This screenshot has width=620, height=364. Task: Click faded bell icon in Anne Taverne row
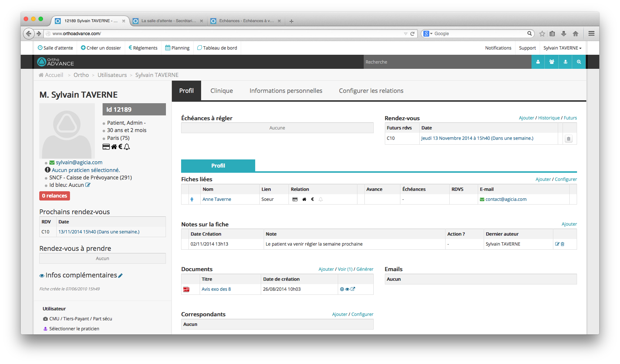pos(321,199)
